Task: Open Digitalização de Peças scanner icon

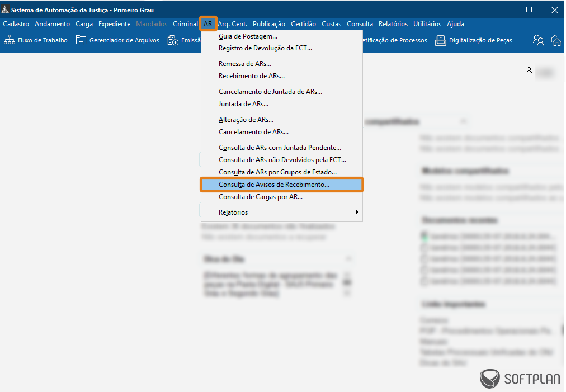Action: coord(440,40)
